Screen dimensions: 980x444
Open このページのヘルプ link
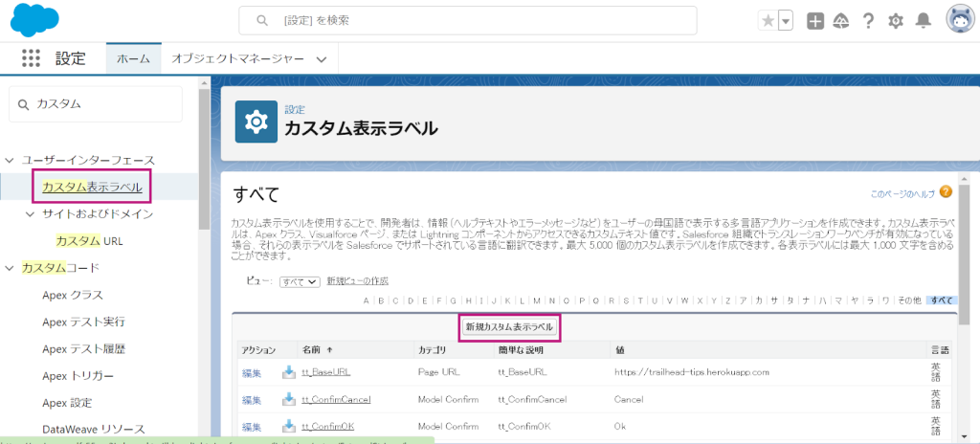pyautogui.click(x=902, y=194)
